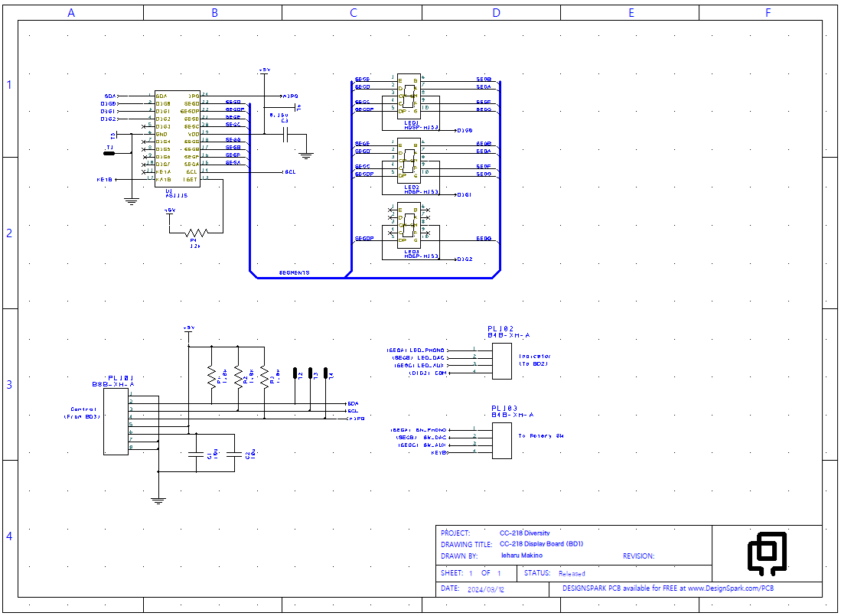Viewport: 841px width, 616px height.
Task: Click project name 'CC-218 Diversity'
Action: [524, 533]
